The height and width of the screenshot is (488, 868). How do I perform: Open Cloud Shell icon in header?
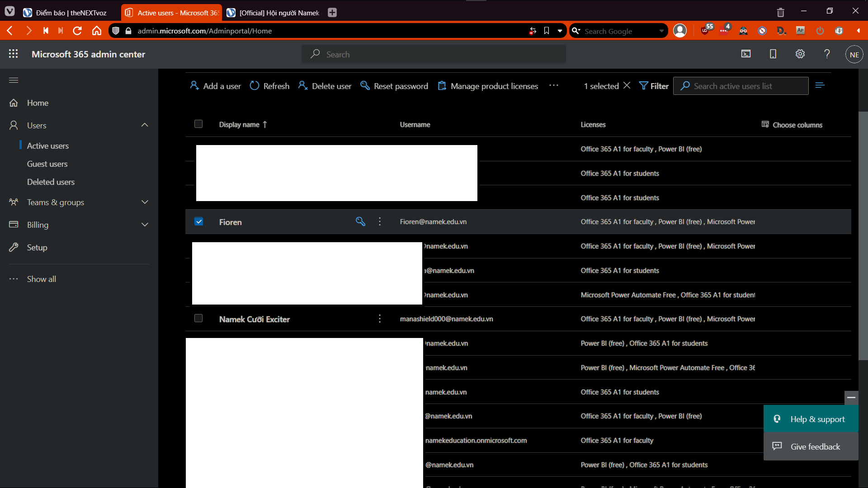pyautogui.click(x=746, y=54)
